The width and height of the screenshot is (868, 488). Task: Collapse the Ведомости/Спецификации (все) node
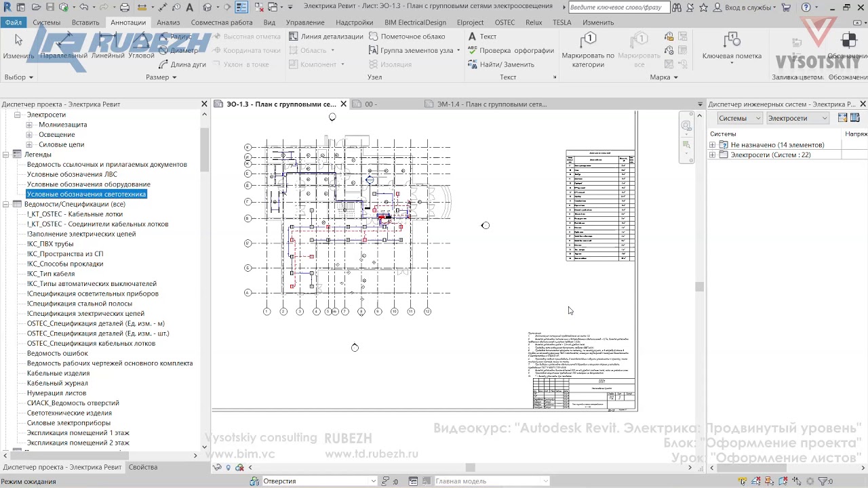tap(6, 204)
